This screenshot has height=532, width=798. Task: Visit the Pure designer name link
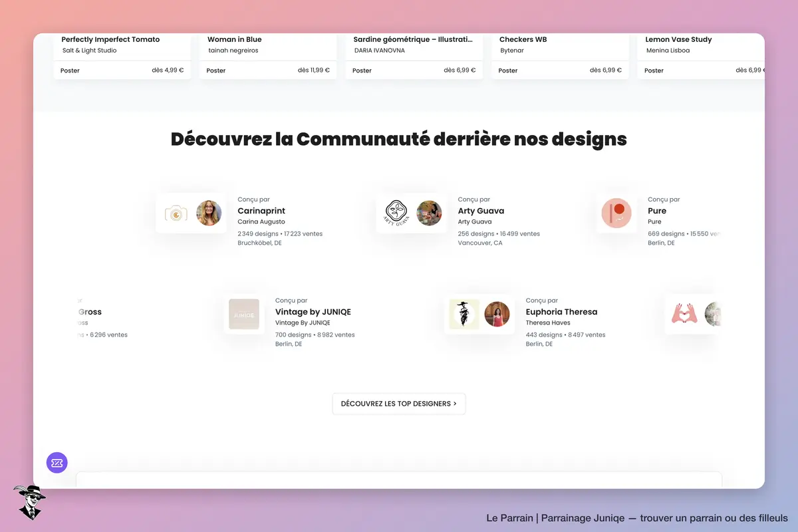coord(657,211)
